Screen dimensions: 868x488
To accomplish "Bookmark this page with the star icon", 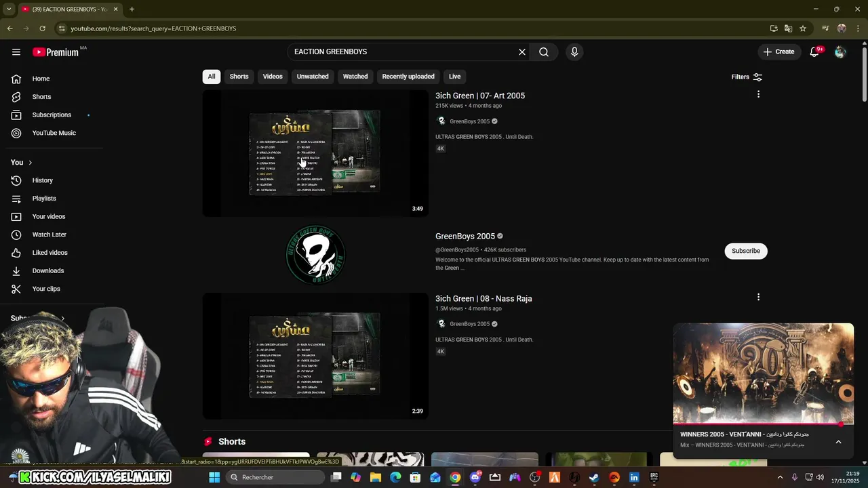I will pyautogui.click(x=803, y=28).
